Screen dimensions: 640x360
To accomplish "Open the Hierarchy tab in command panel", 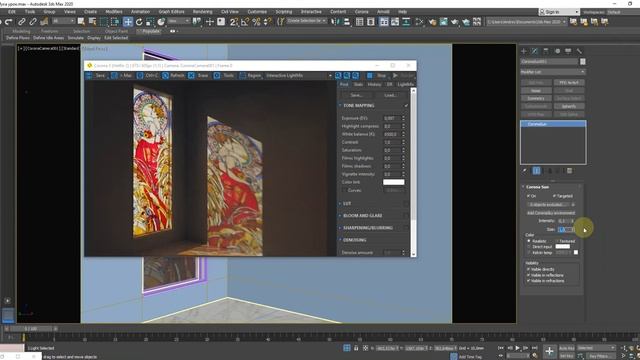I will point(546,51).
